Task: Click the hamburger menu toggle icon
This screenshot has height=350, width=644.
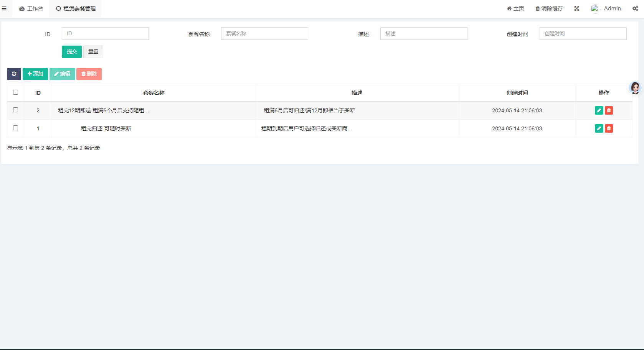Action: (x=4, y=8)
